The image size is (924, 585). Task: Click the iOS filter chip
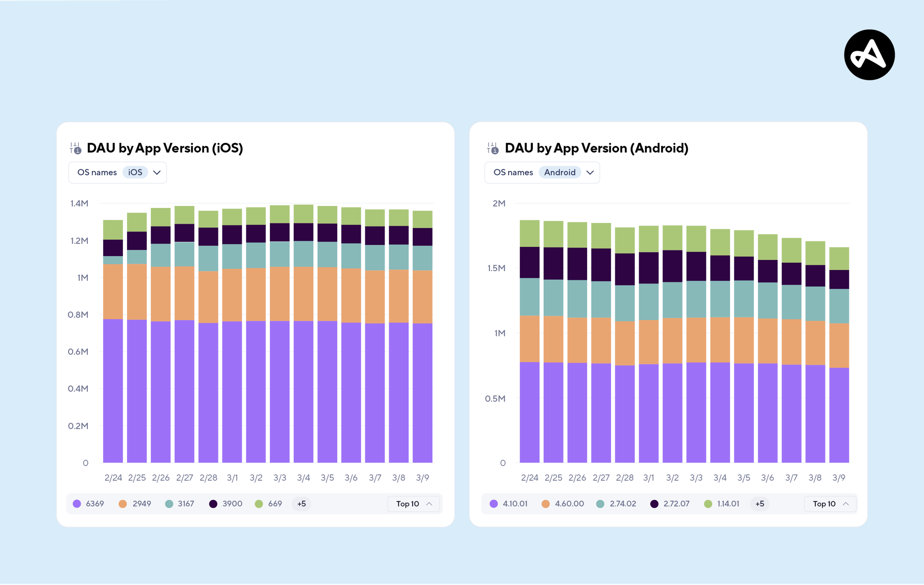[135, 172]
